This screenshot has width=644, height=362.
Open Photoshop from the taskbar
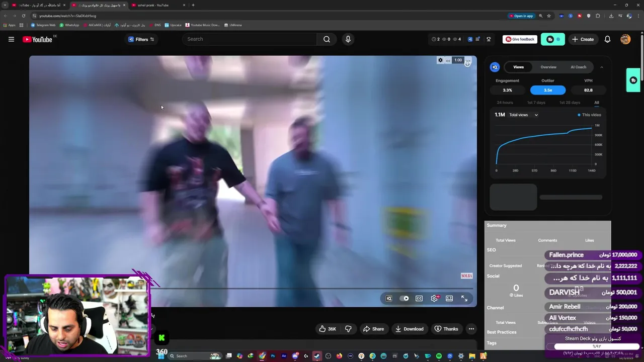pyautogui.click(x=273, y=356)
